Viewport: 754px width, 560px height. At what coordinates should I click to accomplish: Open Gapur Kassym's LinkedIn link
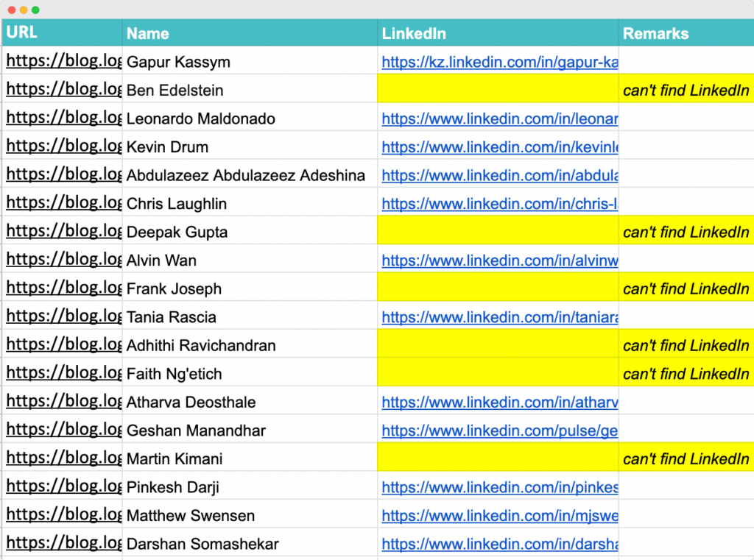500,62
